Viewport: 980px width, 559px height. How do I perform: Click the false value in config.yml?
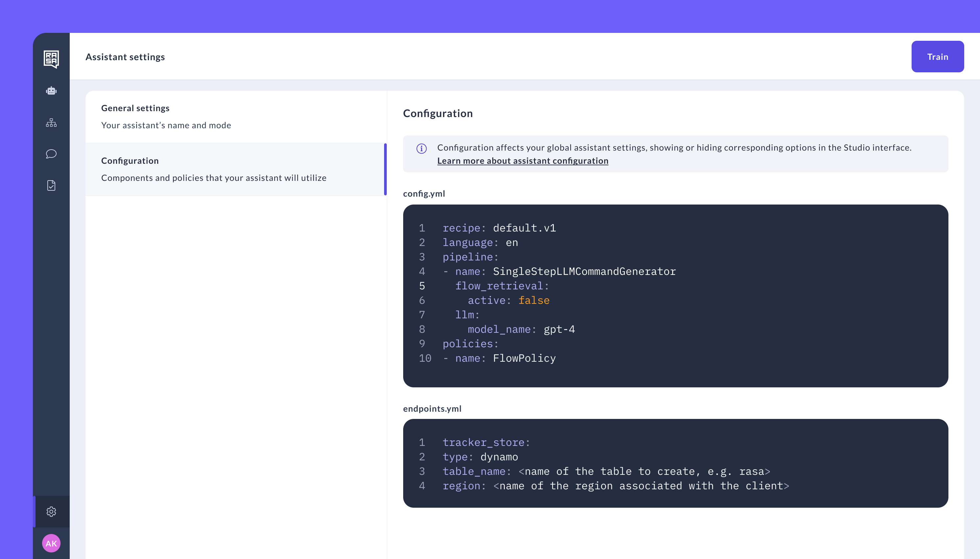[x=533, y=300]
